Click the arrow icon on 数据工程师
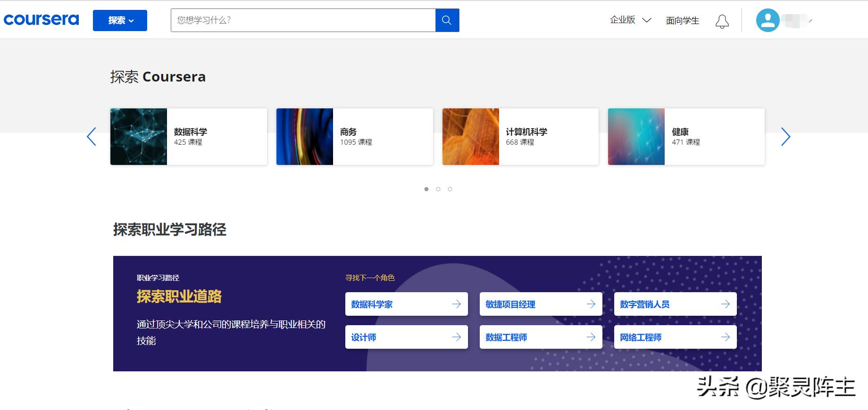 pyautogui.click(x=591, y=337)
